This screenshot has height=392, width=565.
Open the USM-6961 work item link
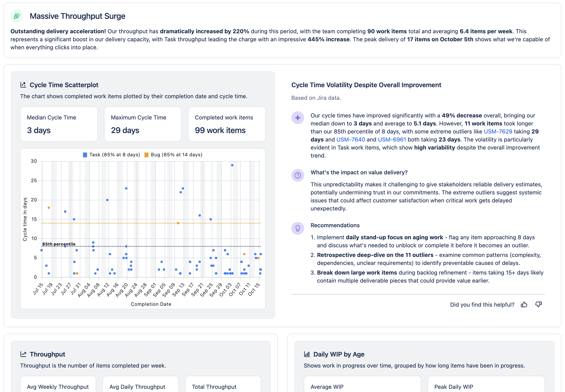click(392, 139)
